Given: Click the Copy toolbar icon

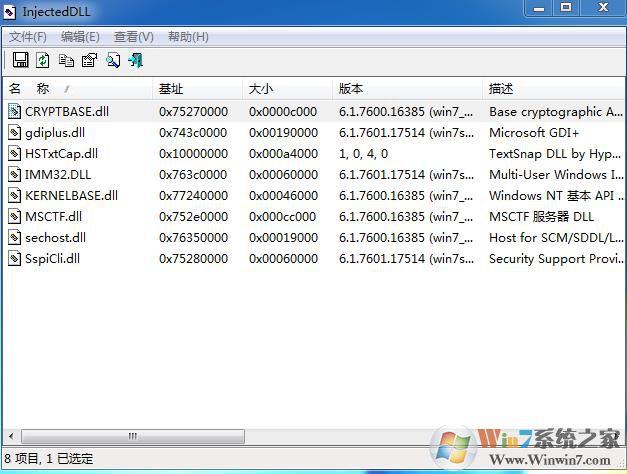Looking at the screenshot, I should [66, 61].
